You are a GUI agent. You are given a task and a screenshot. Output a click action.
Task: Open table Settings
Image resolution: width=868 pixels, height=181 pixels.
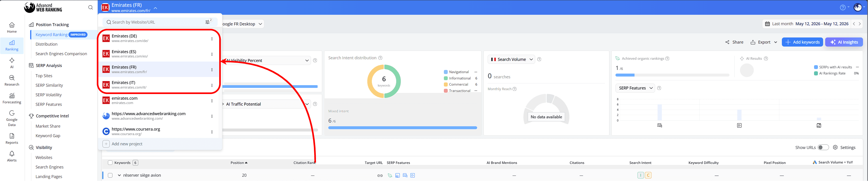click(x=844, y=148)
